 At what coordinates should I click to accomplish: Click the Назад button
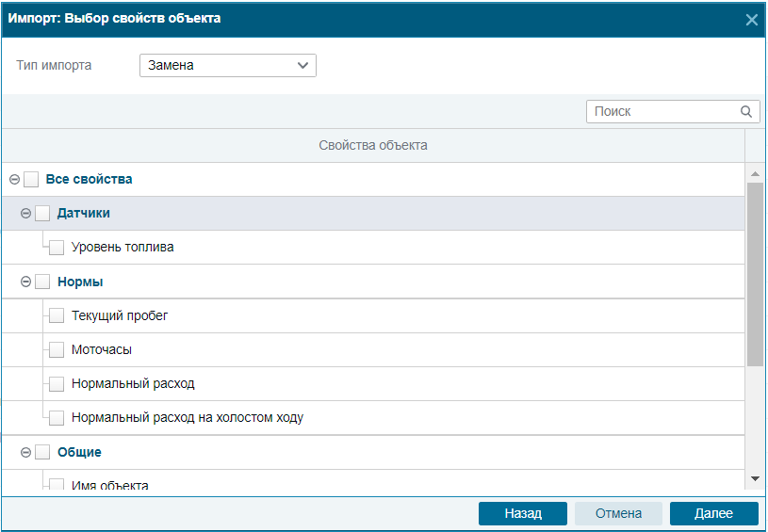point(523,513)
